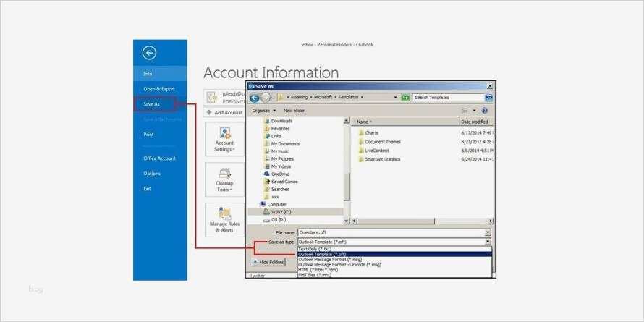Click the Hide Folders button
This screenshot has width=644, height=322.
(268, 262)
